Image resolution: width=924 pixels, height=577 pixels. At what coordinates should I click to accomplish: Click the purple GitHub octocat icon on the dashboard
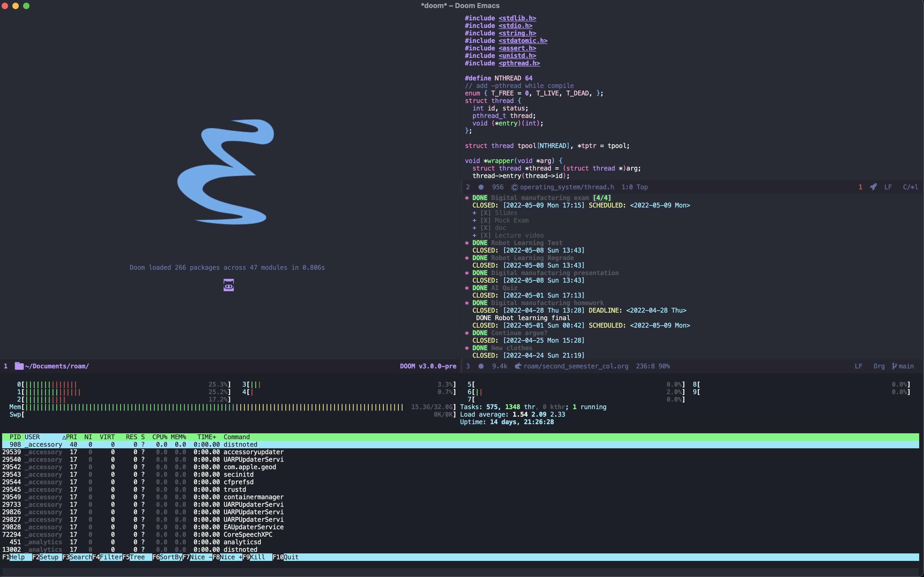pos(229,285)
